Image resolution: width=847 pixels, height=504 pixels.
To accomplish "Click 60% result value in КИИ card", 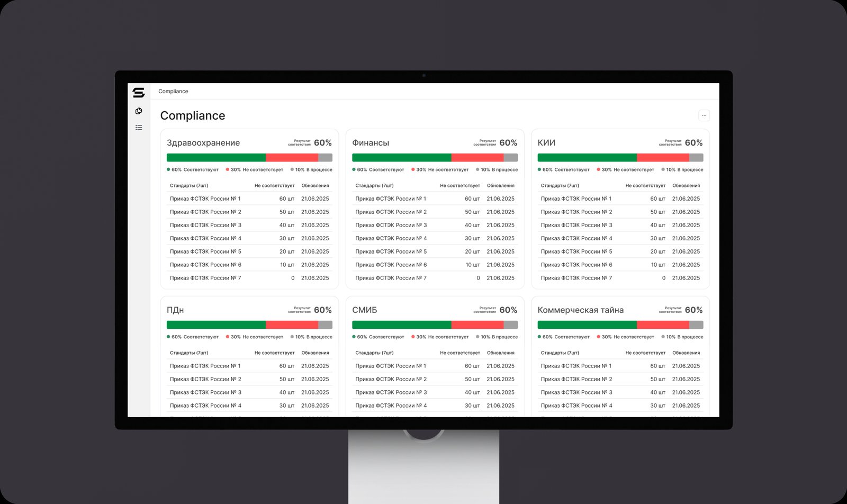I will click(x=693, y=143).
